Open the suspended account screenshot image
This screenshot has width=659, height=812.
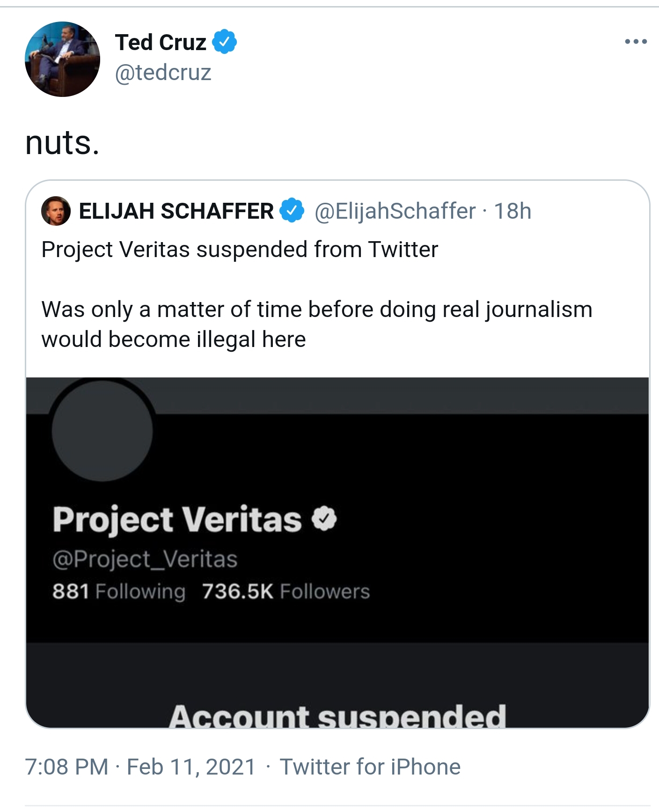(x=337, y=553)
